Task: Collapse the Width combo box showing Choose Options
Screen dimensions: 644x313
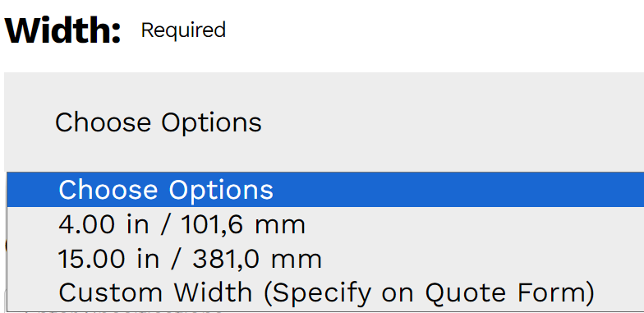Action: click(324, 122)
